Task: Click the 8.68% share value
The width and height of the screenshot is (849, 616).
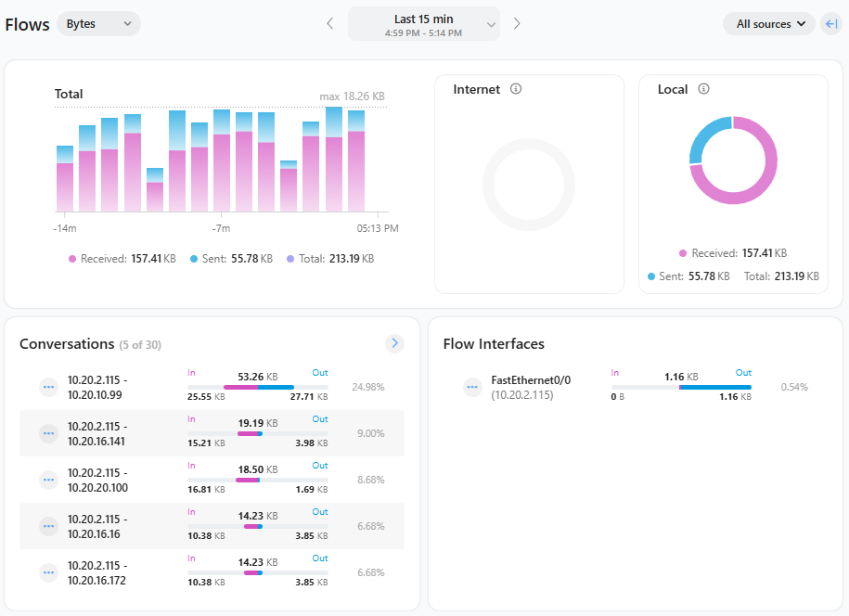Action: tap(371, 481)
